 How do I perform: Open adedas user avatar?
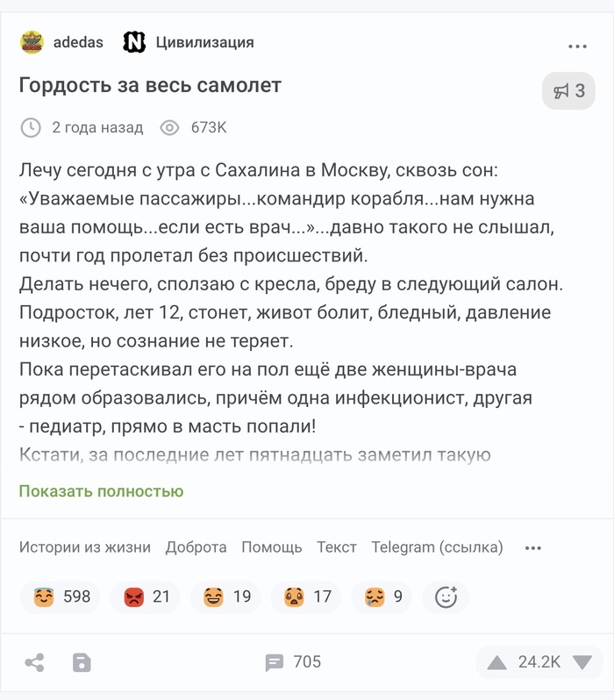32,42
